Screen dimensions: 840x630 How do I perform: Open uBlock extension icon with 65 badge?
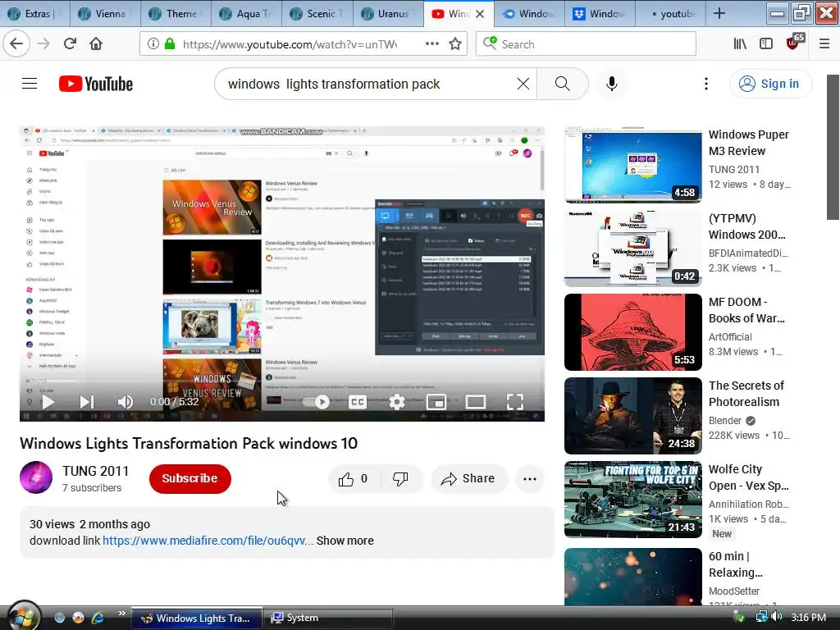(x=794, y=43)
